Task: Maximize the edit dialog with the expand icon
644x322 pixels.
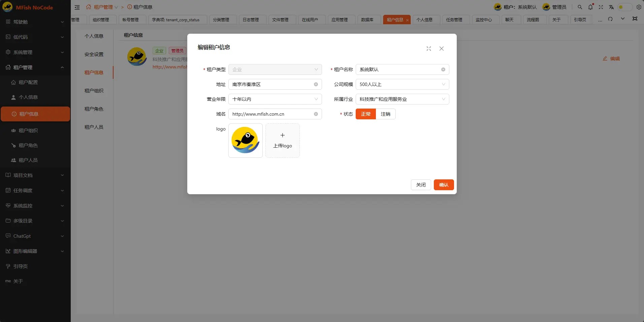Action: [428, 49]
